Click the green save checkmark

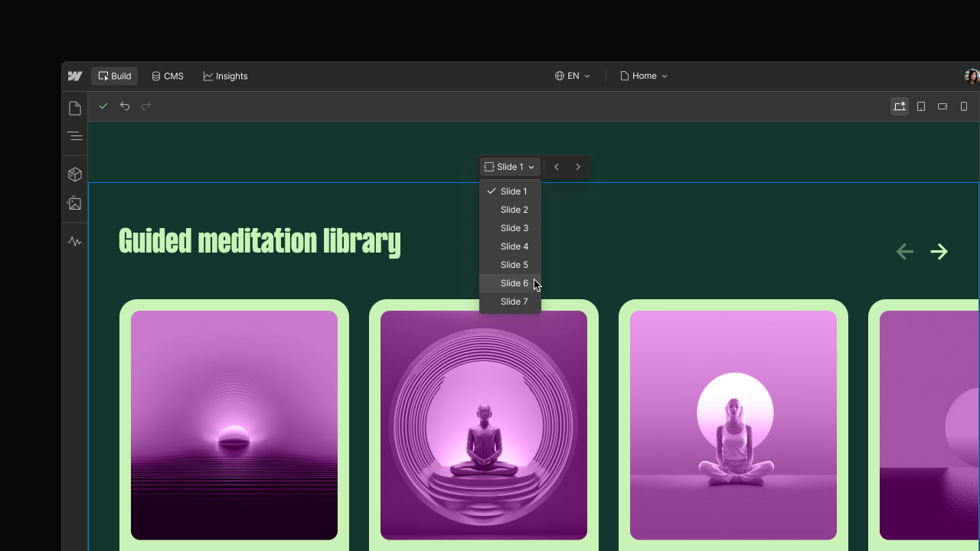103,106
